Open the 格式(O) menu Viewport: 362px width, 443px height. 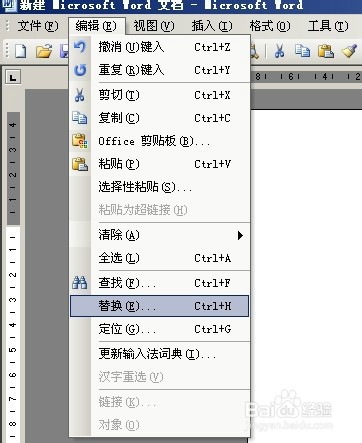coord(270,26)
